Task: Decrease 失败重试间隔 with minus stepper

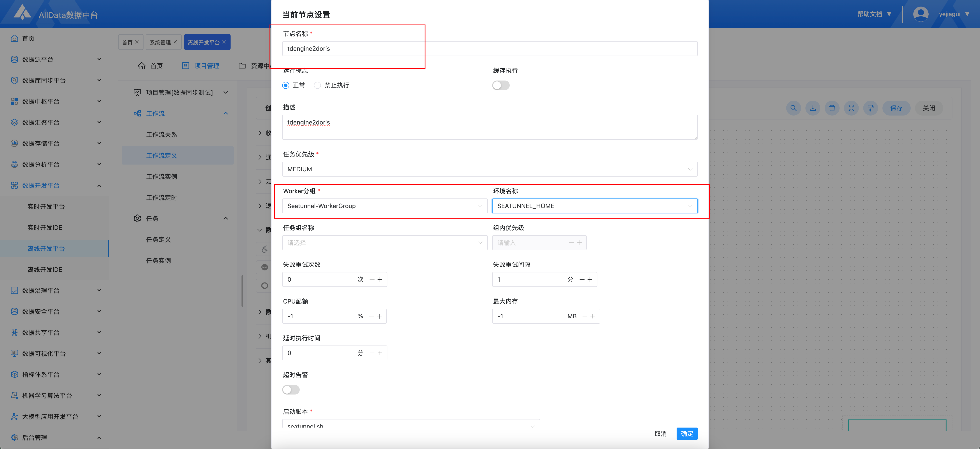Action: pyautogui.click(x=582, y=279)
